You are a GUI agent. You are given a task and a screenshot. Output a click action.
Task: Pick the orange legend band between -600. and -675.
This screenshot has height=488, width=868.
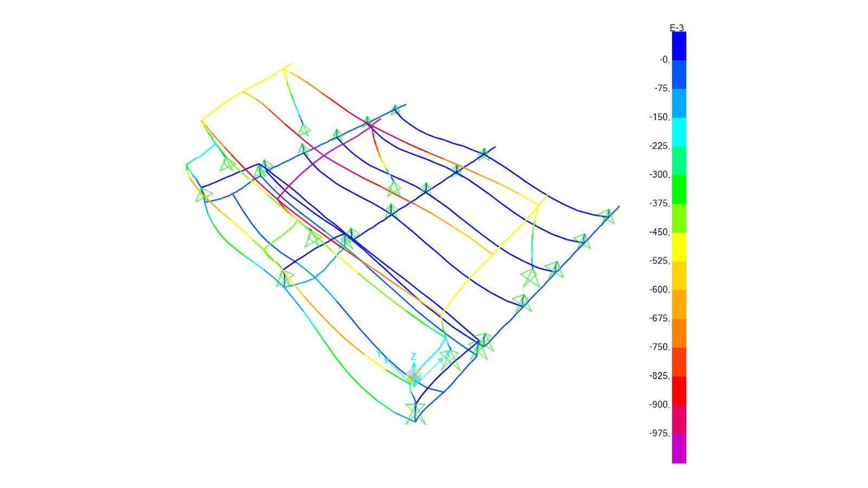[x=679, y=304]
